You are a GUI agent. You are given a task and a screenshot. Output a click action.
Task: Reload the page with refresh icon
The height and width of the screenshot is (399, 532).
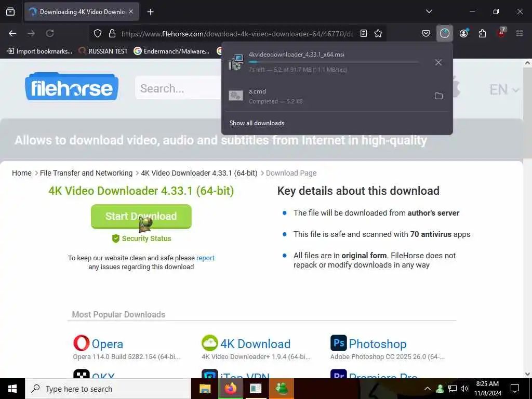[50, 33]
